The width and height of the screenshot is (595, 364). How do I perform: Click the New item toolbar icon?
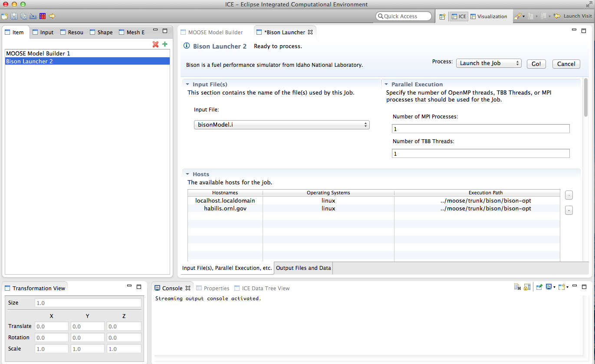4,16
